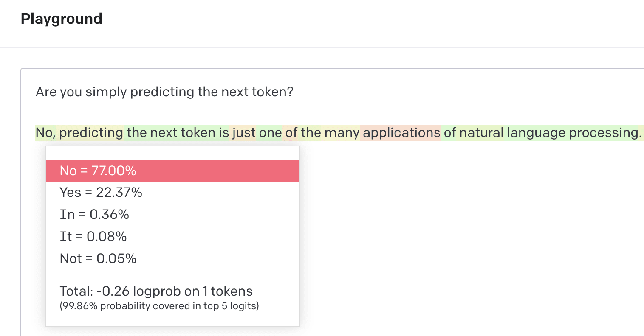This screenshot has width=644, height=336.
Task: Choose the "Yes = 22.37%" alternative
Action: 101,193
